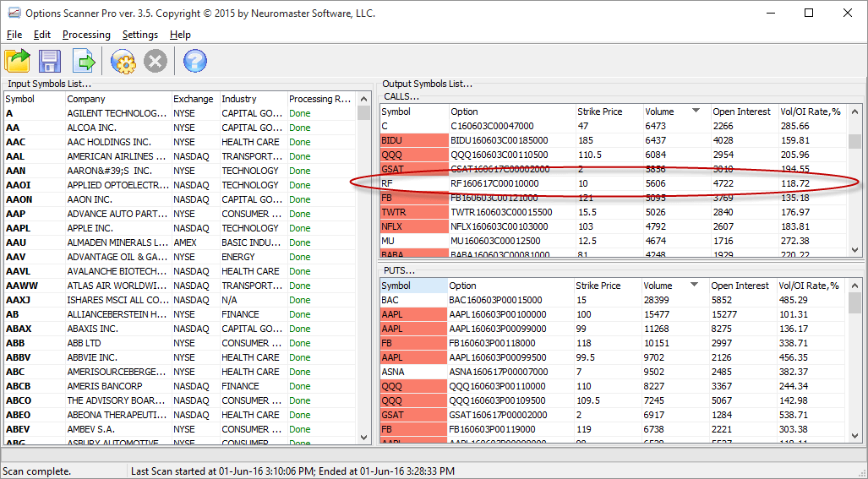Image resolution: width=868 pixels, height=479 pixels.
Task: Sort PUTS by Option column header
Action: click(x=510, y=286)
